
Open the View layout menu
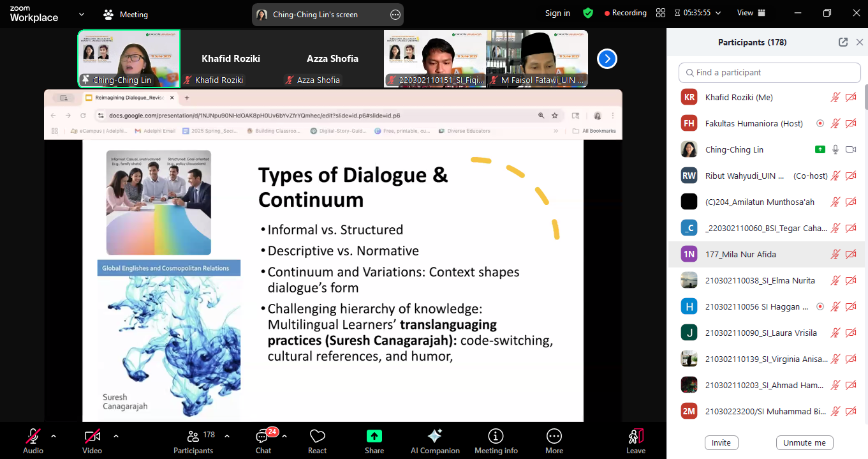(x=751, y=13)
